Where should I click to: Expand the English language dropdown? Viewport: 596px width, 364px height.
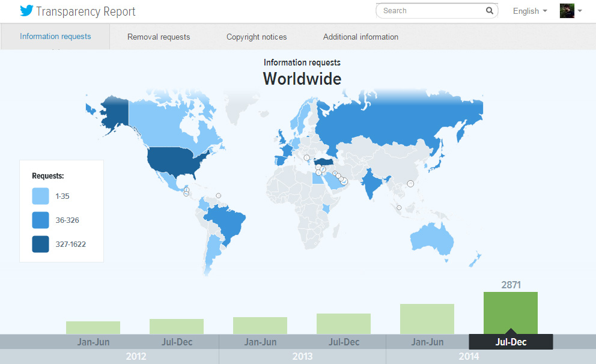(530, 11)
